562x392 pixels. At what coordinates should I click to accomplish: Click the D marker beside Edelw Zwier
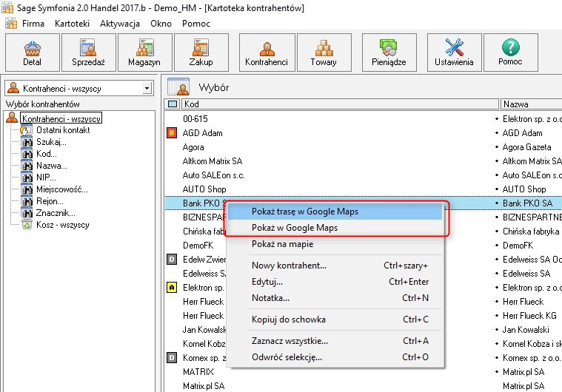point(172,259)
